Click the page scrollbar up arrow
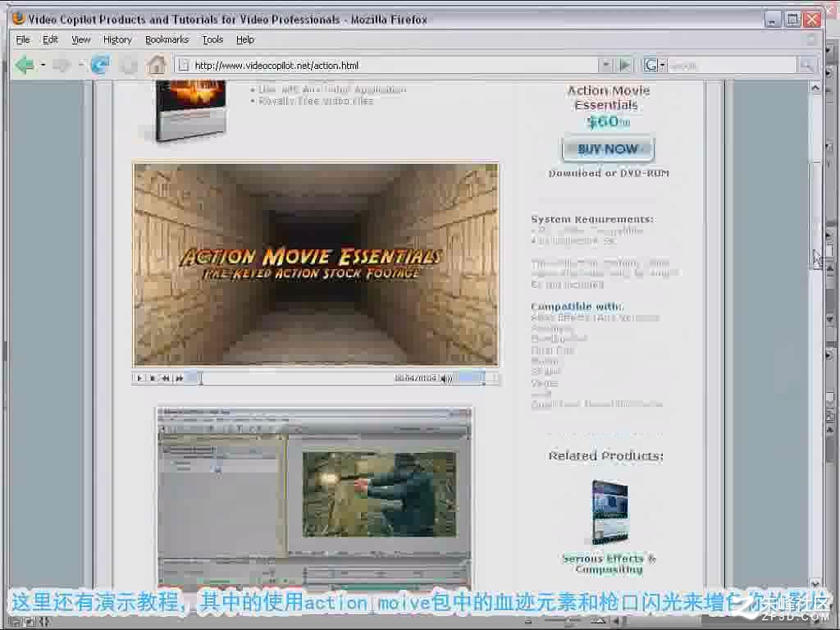This screenshot has width=840, height=630. click(x=815, y=88)
